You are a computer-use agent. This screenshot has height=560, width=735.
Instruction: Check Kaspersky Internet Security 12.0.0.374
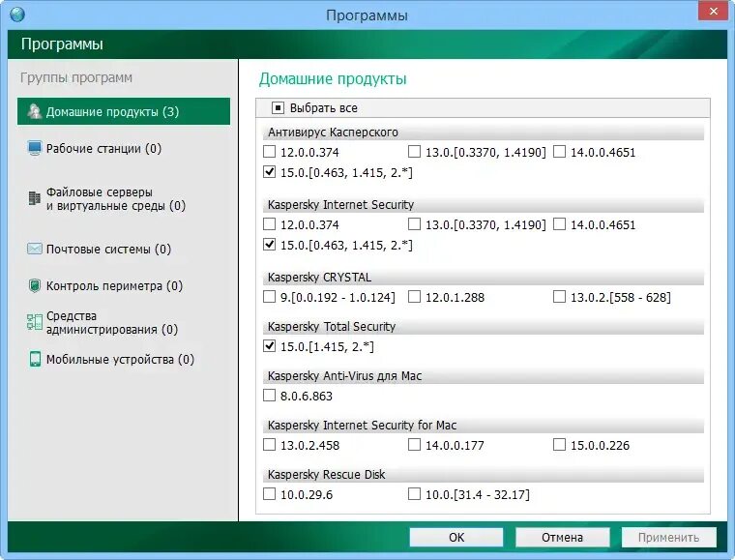pyautogui.click(x=269, y=224)
